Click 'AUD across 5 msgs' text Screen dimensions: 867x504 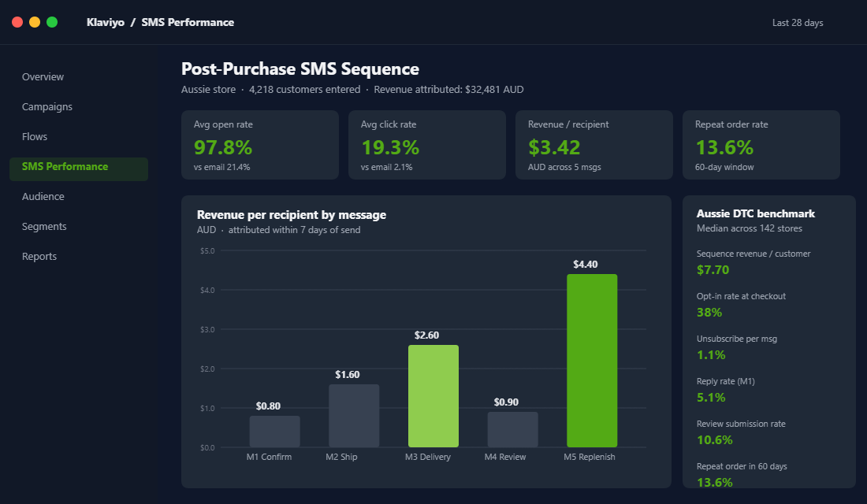(564, 167)
